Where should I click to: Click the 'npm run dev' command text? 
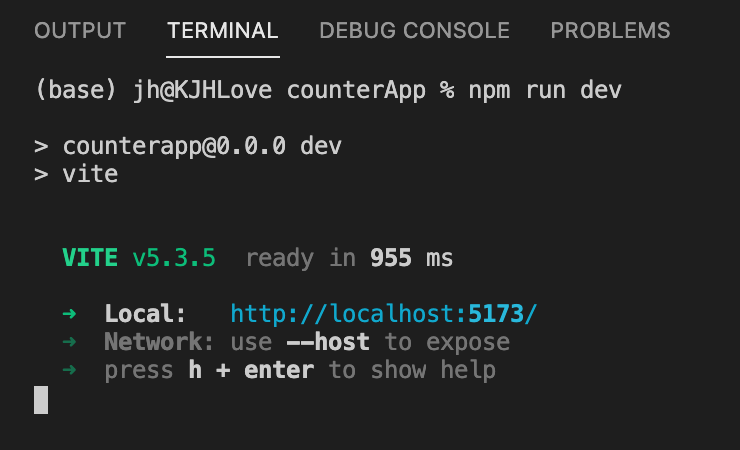(545, 90)
